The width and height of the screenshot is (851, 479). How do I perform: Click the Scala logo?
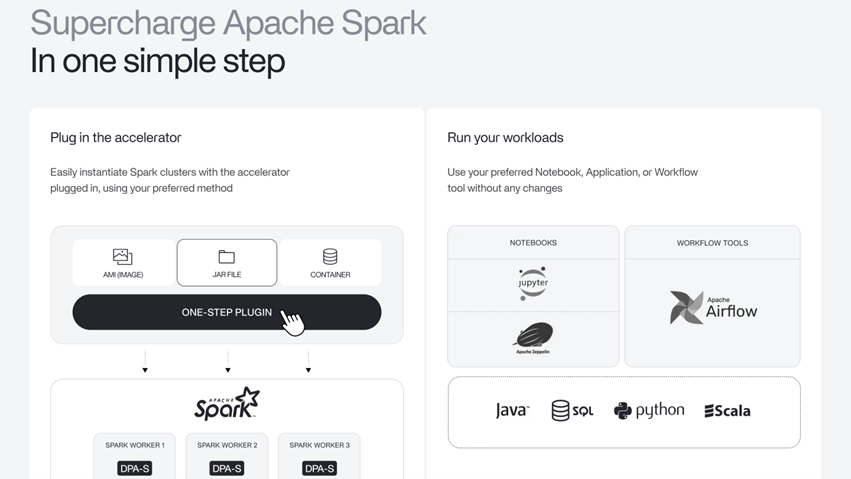(x=727, y=410)
